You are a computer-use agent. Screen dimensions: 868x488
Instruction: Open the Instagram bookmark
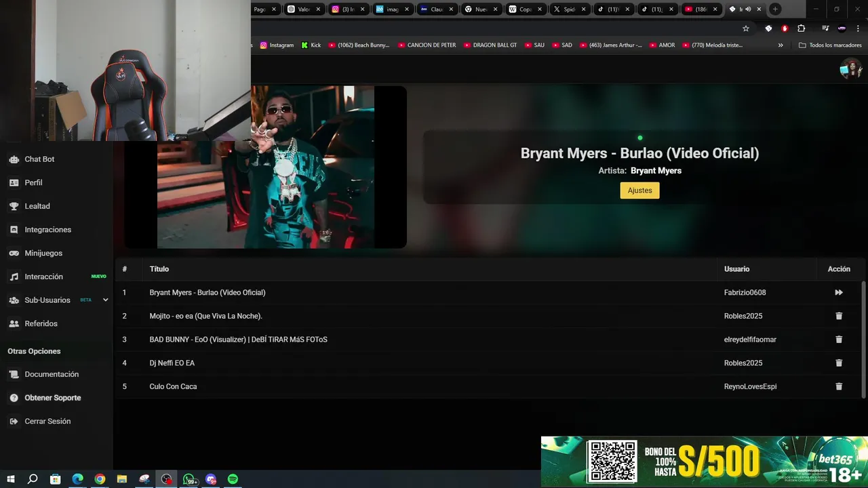277,45
